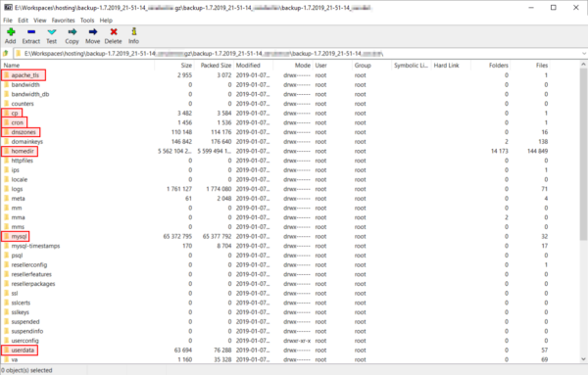
Task: Select the sslkeys folder name
Action: point(21,312)
